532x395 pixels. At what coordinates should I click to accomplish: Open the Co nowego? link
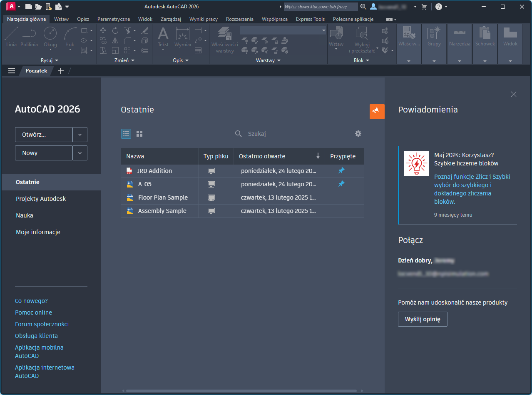coord(31,301)
